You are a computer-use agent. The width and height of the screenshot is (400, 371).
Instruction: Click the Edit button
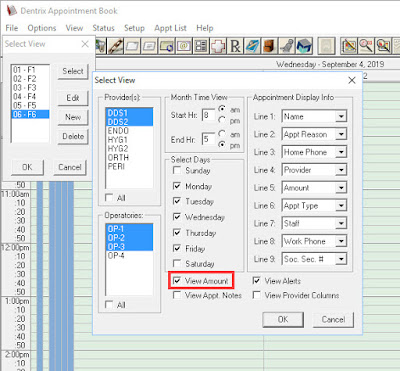(x=73, y=98)
